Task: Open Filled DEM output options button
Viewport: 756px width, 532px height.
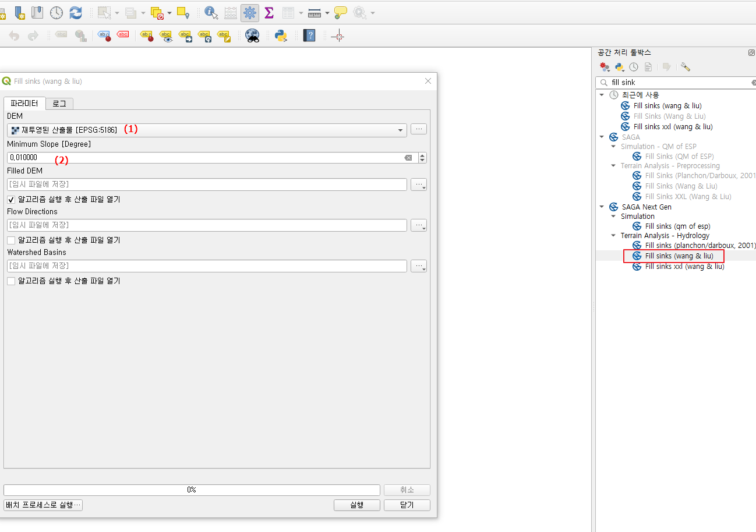Action: pos(419,185)
